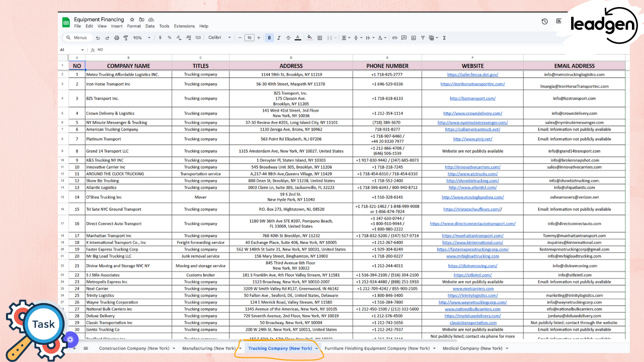Switch to Construction Company (New York) sheet
644x362 pixels.
134,348
